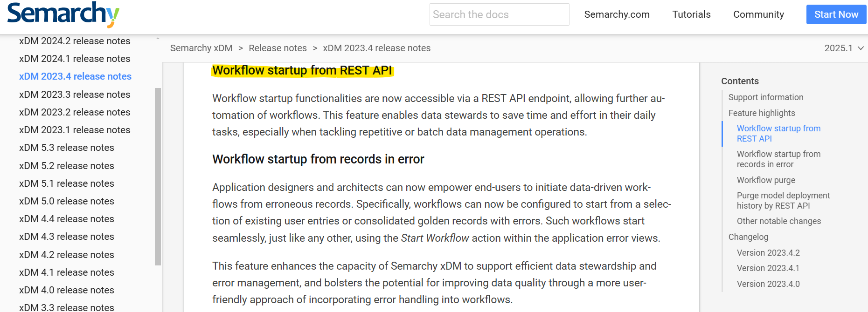The height and width of the screenshot is (312, 868).
Task: Jump to Workflow startup from REST API in Contents
Action: pyautogui.click(x=778, y=134)
